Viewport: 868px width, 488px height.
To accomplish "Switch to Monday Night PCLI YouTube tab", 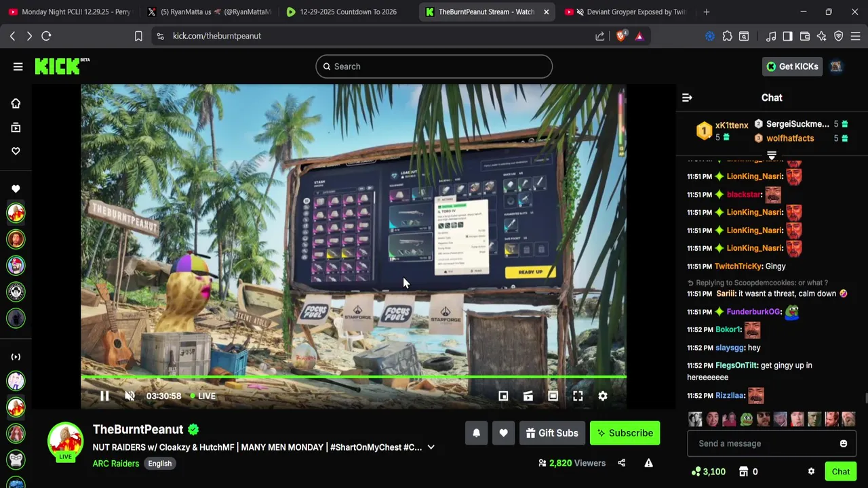I will (69, 12).
